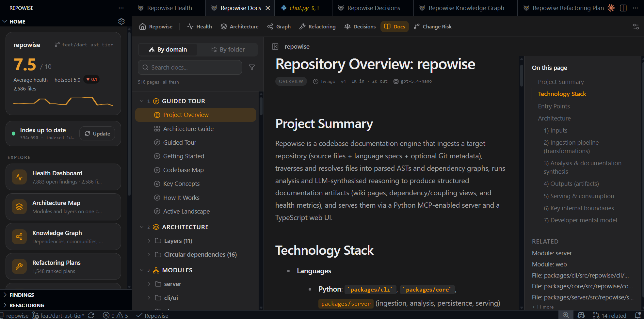The width and height of the screenshot is (644, 319).
Task: Open the Active Landscape doc page
Action: click(x=186, y=211)
